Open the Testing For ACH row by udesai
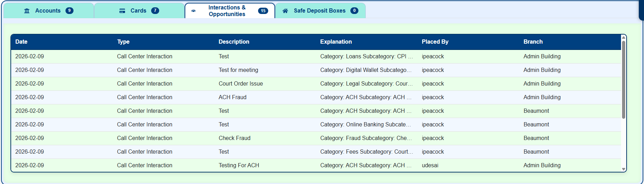Screen dimensions: 644x184 click(316, 165)
